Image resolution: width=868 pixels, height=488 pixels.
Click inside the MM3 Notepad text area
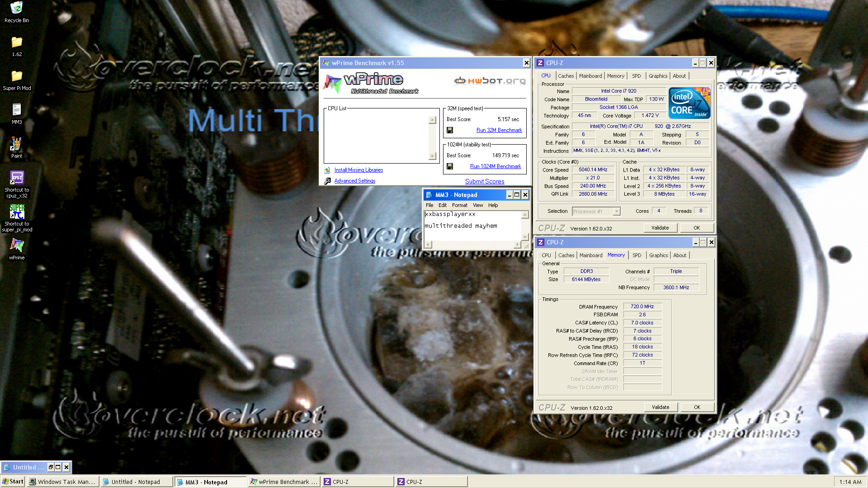point(472,226)
